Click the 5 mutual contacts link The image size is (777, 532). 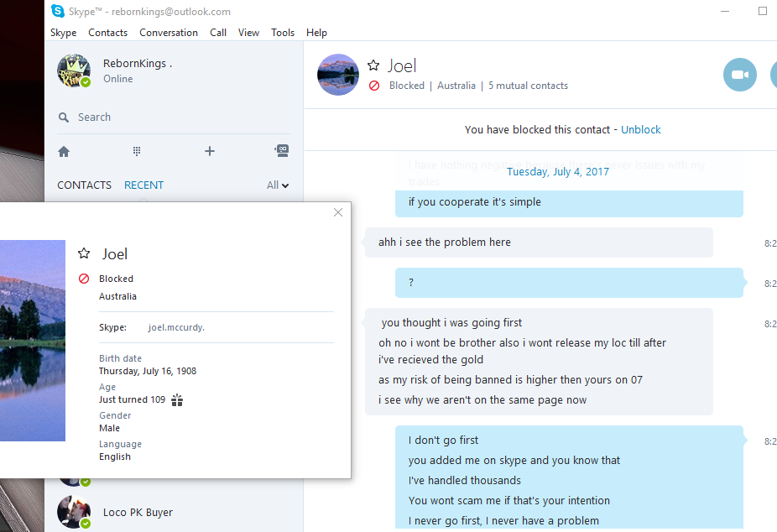click(529, 86)
